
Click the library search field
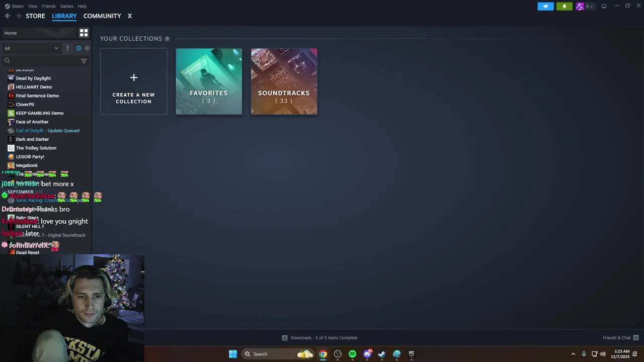41,61
